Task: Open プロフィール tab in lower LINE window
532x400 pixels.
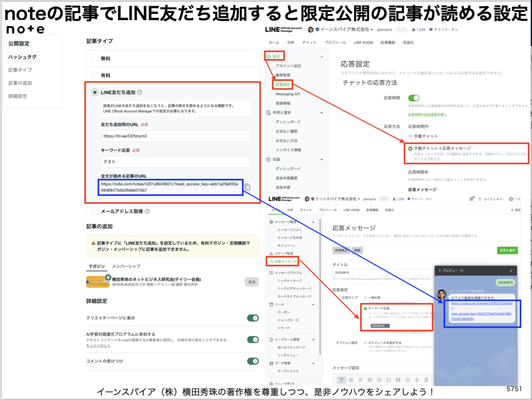Action: click(x=327, y=210)
